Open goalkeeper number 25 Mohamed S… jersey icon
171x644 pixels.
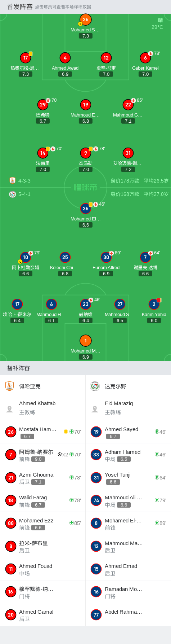(85, 19)
